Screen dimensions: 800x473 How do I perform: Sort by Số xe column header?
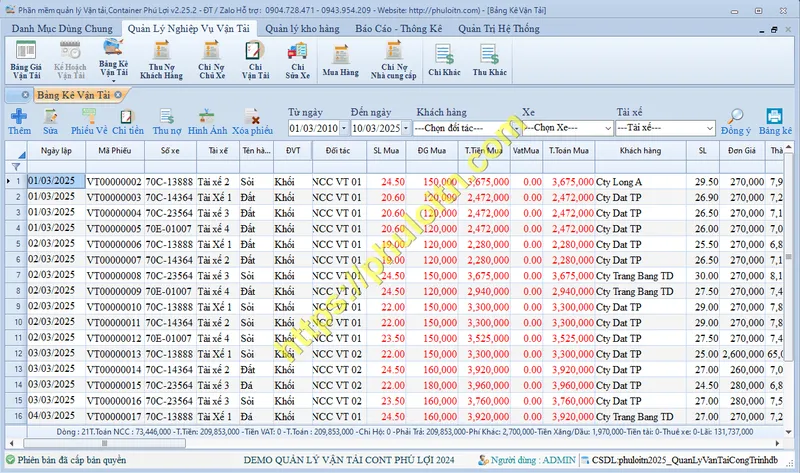[x=170, y=151]
